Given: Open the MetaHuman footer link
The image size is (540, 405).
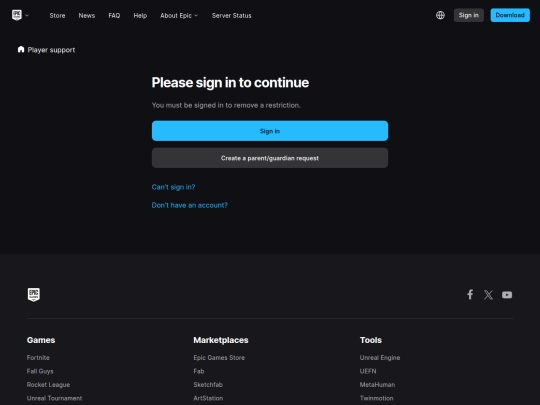Looking at the screenshot, I should [377, 385].
